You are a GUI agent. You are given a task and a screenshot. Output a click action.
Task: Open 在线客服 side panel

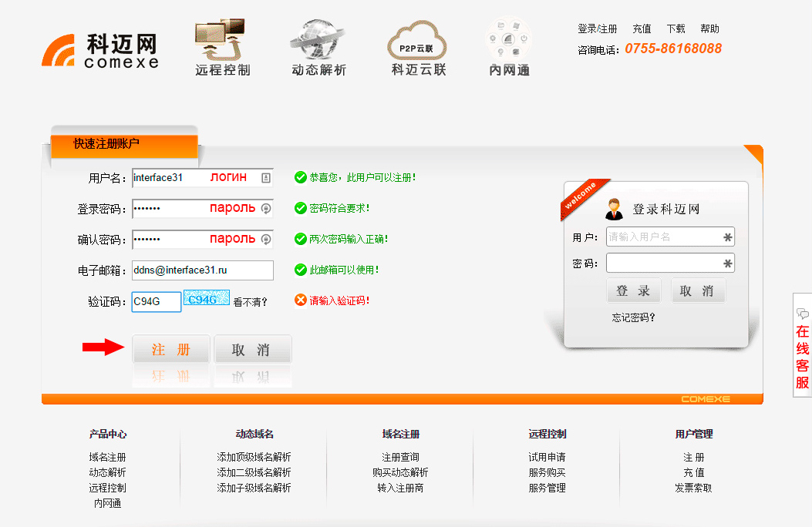[x=802, y=345]
